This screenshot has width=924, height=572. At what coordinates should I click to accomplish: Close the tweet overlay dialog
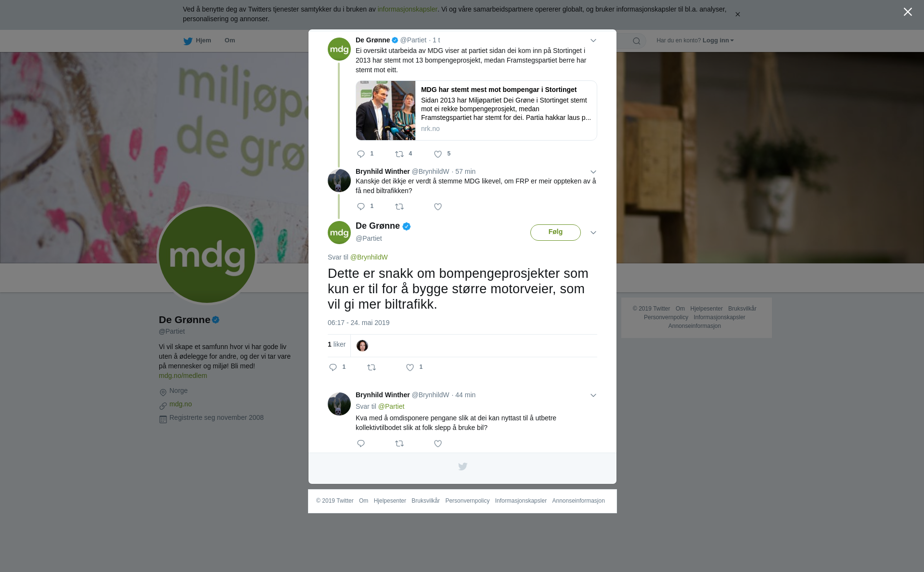pyautogui.click(x=908, y=12)
